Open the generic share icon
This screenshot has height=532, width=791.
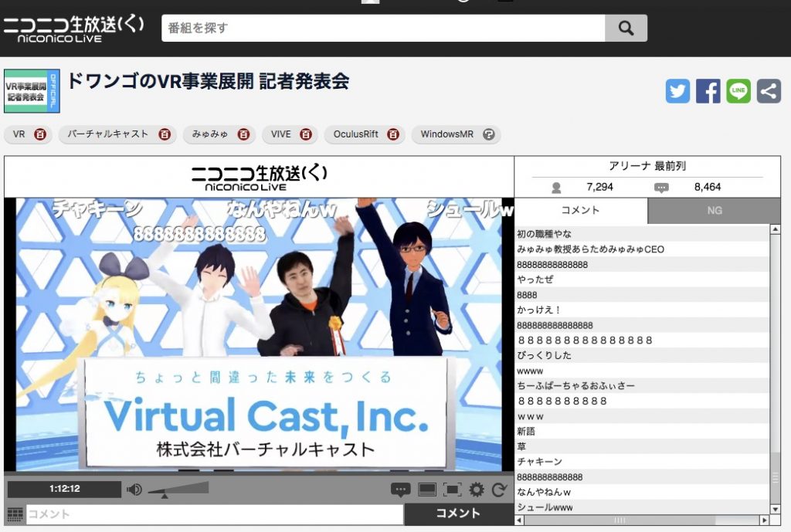pyautogui.click(x=769, y=91)
